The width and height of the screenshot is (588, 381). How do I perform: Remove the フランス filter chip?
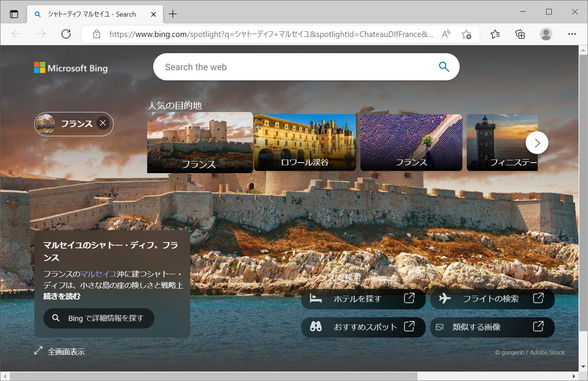(x=103, y=123)
